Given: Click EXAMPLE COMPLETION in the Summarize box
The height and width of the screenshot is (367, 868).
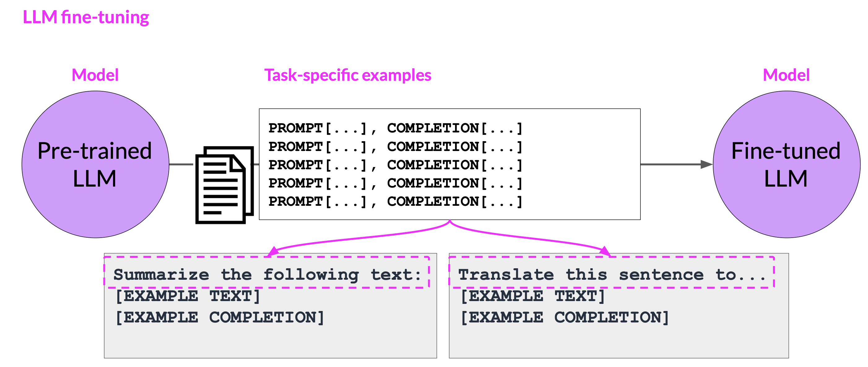Looking at the screenshot, I should (220, 317).
